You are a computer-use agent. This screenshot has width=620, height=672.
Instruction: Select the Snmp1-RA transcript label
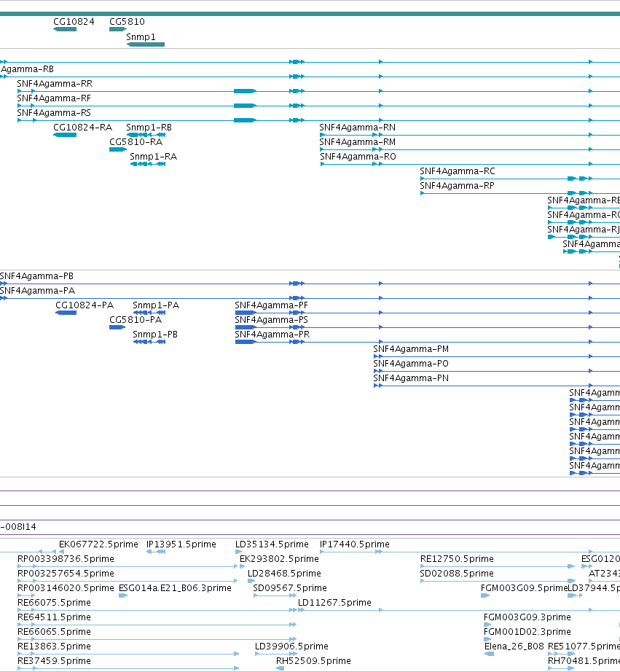click(x=154, y=157)
